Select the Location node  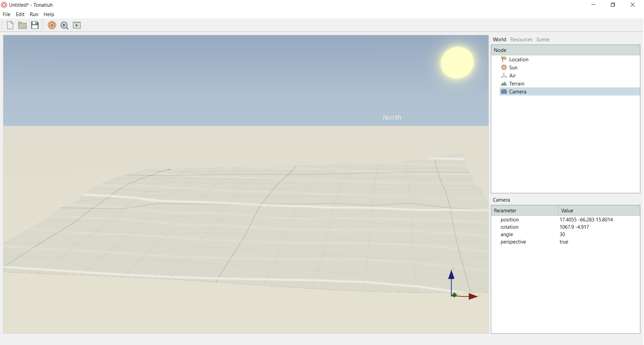tap(519, 59)
